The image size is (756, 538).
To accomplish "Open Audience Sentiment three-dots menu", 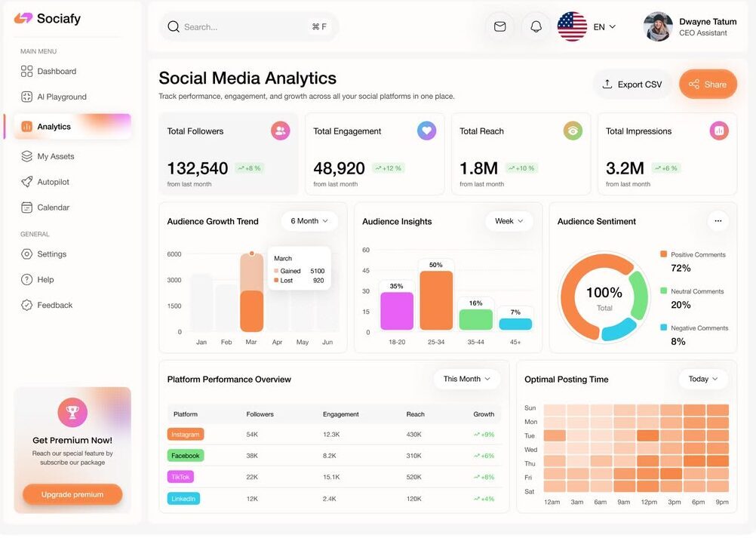I will pyautogui.click(x=718, y=221).
